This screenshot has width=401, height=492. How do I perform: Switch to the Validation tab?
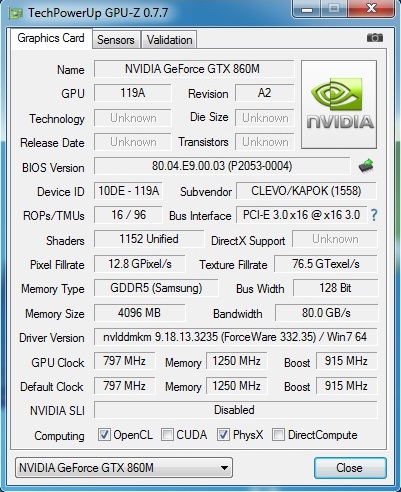(169, 40)
